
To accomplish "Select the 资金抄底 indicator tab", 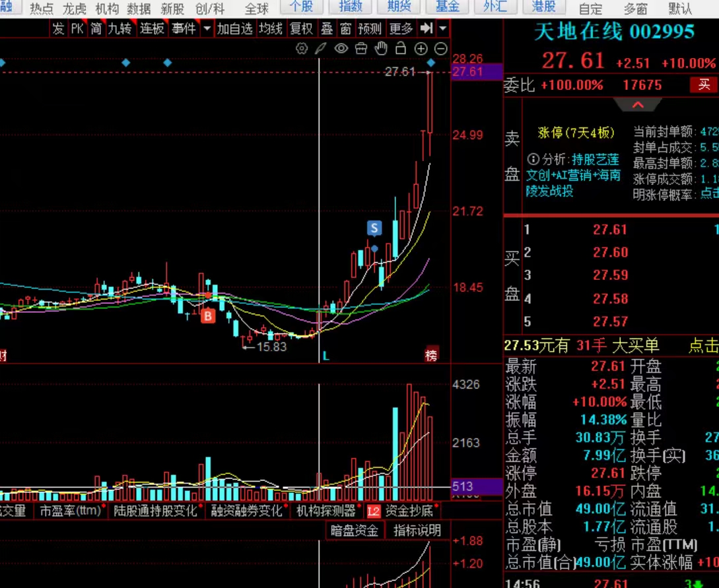I will [x=409, y=510].
